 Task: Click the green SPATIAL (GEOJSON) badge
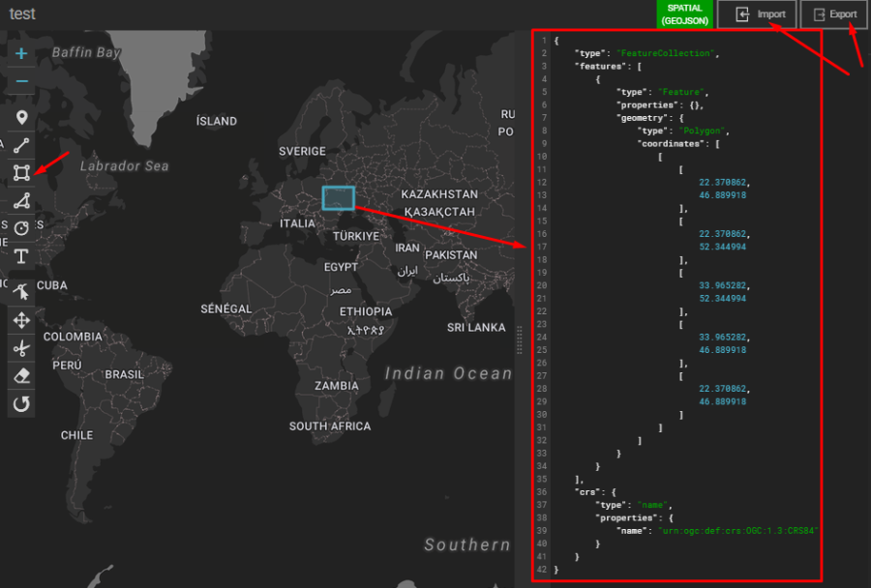tap(684, 14)
